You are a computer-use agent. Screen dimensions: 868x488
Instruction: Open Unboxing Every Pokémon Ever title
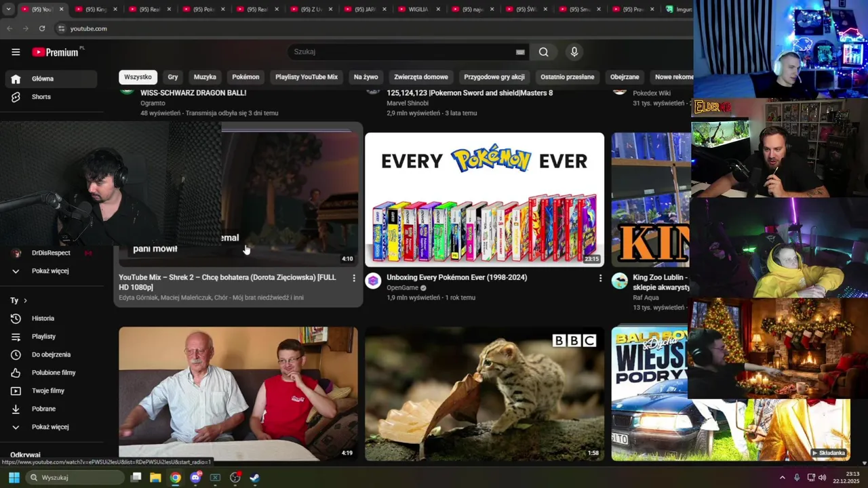click(456, 278)
